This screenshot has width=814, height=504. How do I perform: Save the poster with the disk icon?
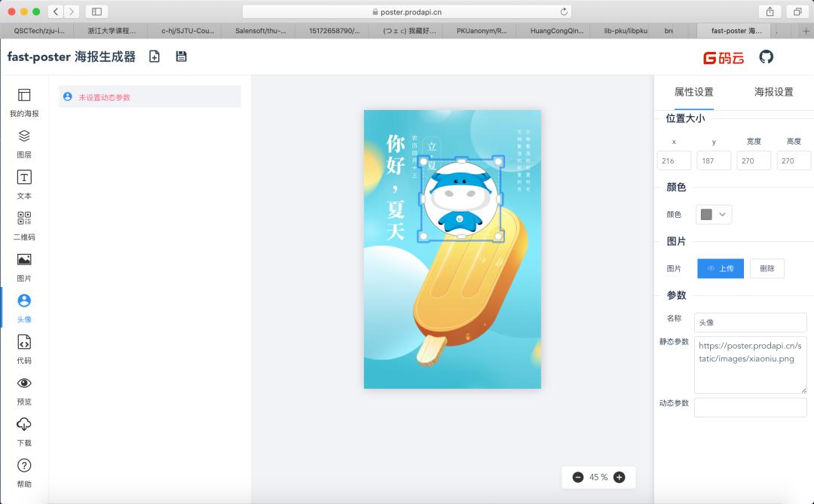coord(181,57)
